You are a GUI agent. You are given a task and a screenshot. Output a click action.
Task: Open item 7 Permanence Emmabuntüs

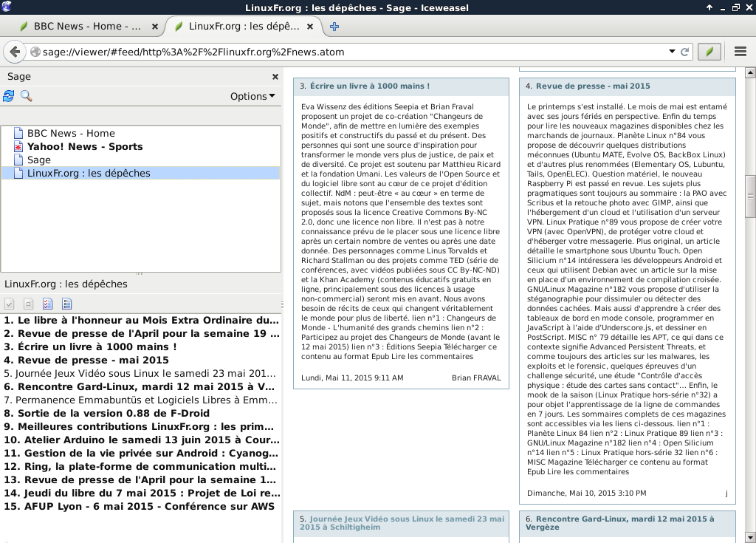tap(141, 400)
